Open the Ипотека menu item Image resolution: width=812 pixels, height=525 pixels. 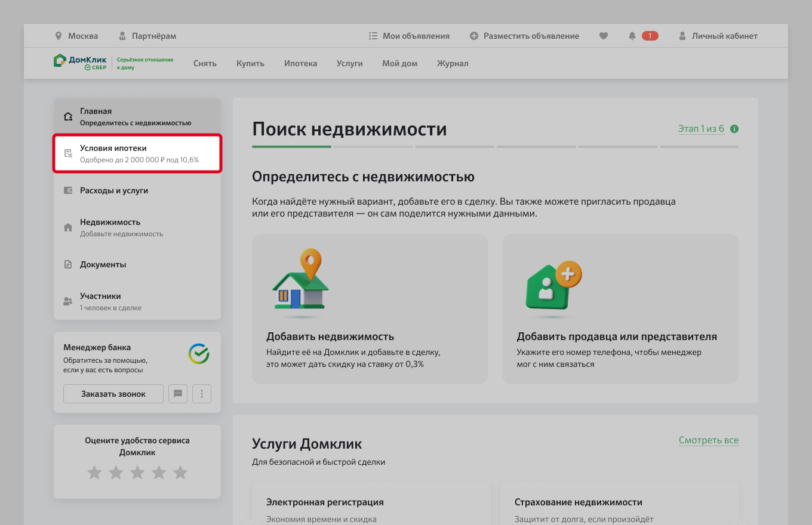[300, 63]
